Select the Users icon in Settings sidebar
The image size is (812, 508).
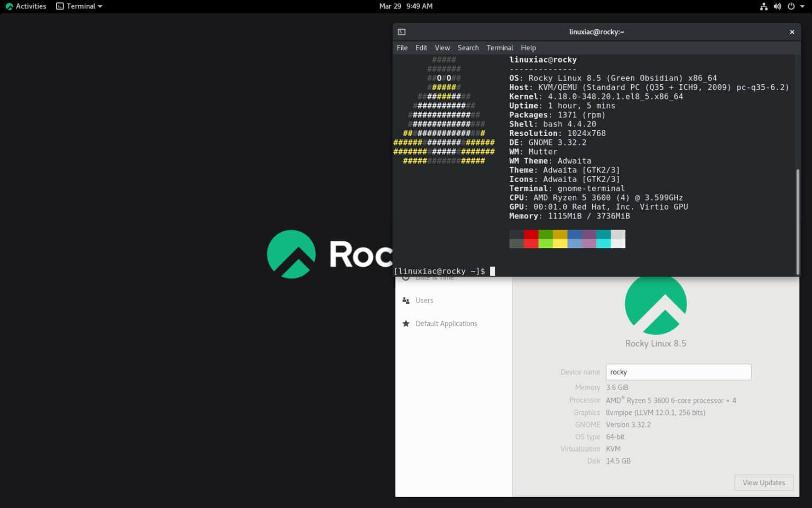405,300
